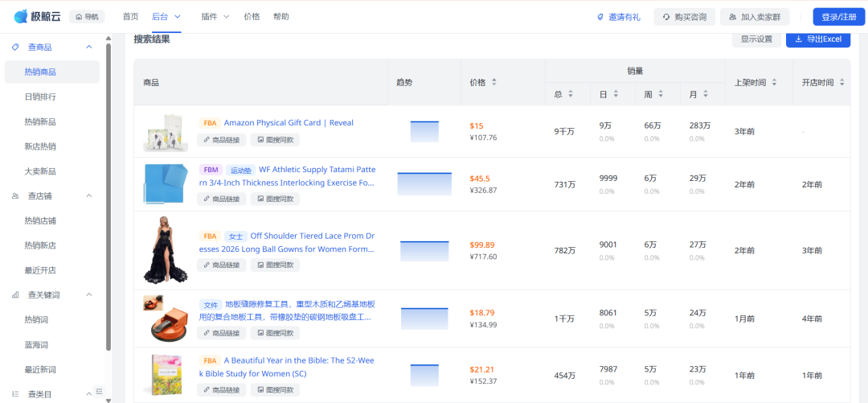
Task: Click 导出Excel button
Action: coord(818,39)
